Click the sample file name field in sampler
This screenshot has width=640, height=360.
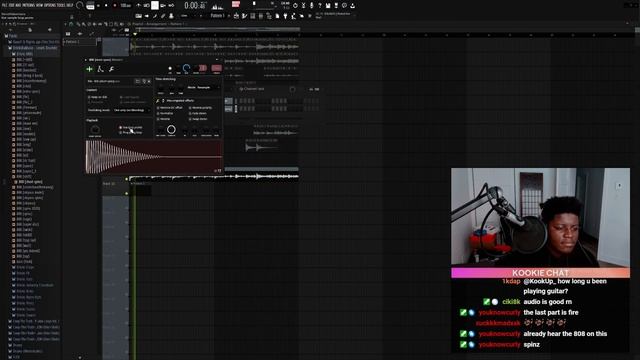[x=110, y=81]
